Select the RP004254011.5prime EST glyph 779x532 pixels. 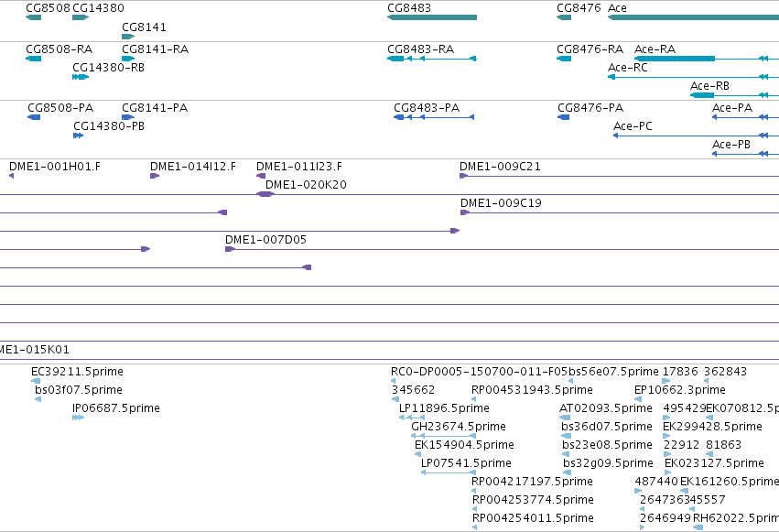(474, 527)
